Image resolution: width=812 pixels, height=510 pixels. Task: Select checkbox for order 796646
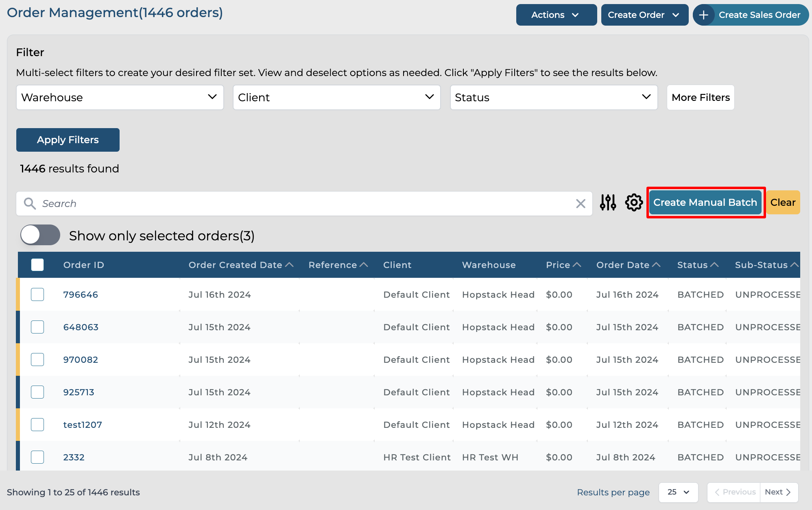click(x=37, y=294)
